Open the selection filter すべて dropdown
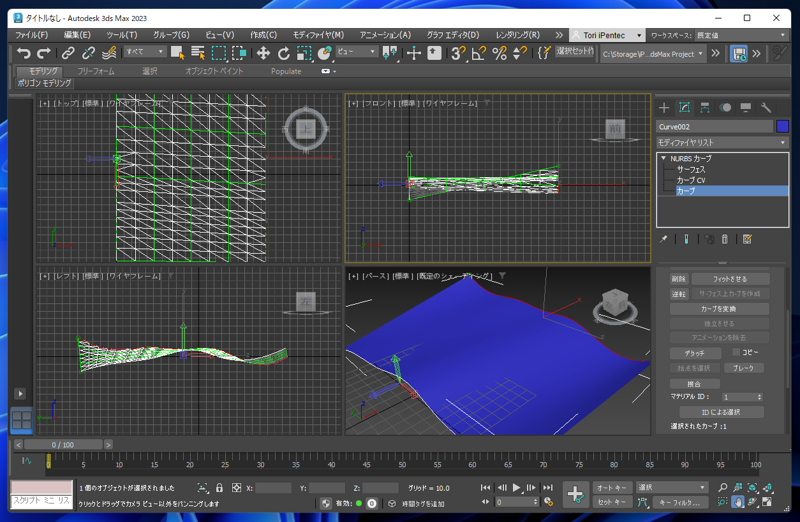800x522 pixels. [145, 52]
